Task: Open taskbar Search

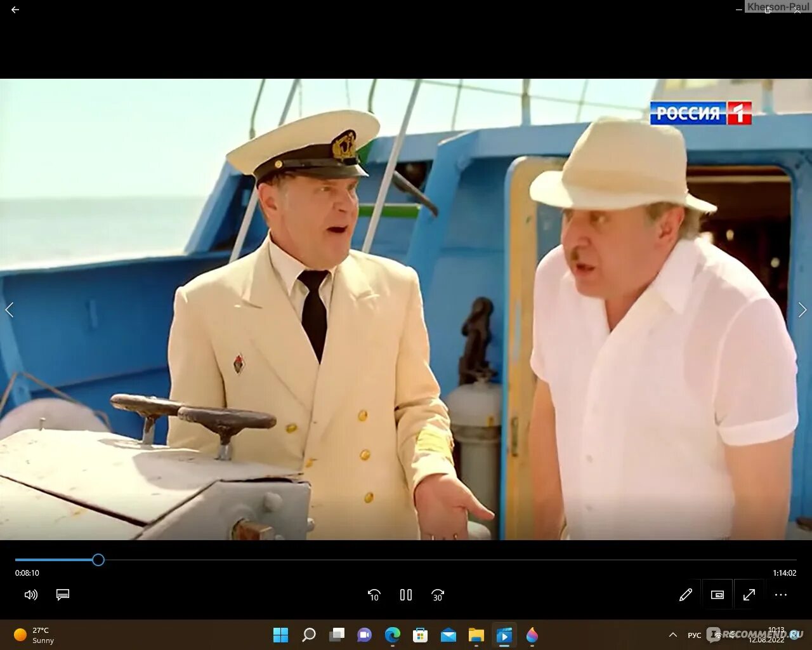Action: (x=309, y=635)
